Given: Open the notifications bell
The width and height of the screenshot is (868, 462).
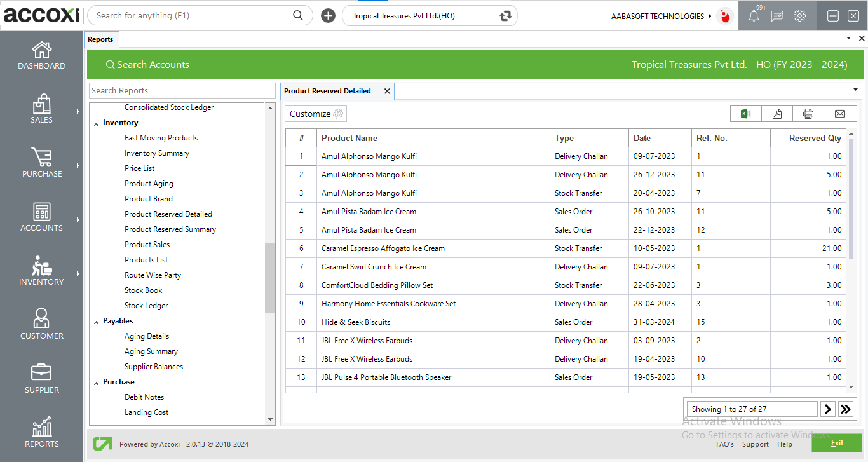Looking at the screenshot, I should point(754,16).
